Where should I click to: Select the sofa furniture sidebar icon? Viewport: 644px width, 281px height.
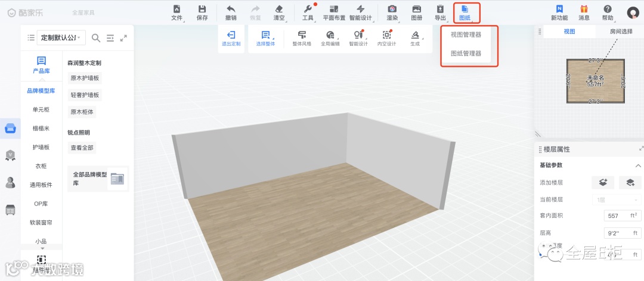tap(10, 129)
